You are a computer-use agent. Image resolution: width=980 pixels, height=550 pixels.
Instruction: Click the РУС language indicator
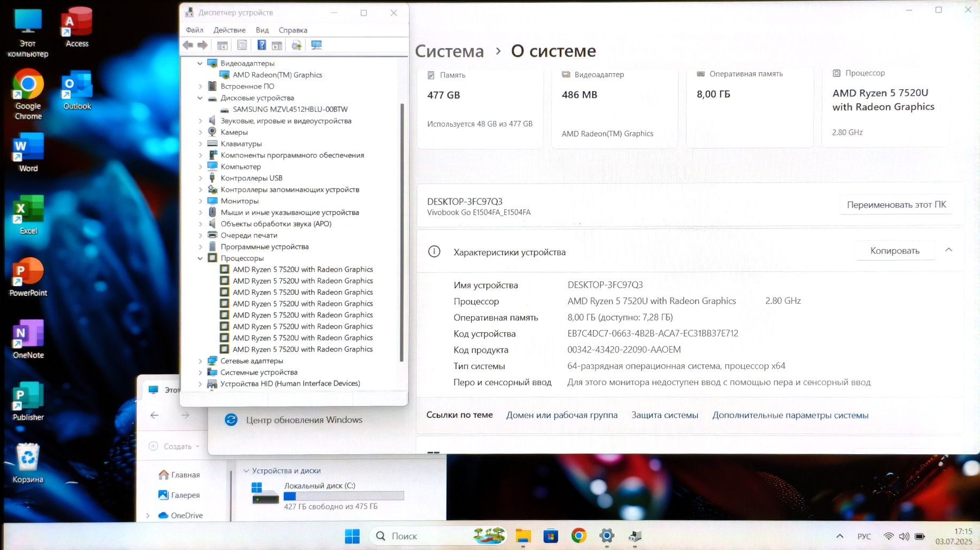click(x=864, y=536)
